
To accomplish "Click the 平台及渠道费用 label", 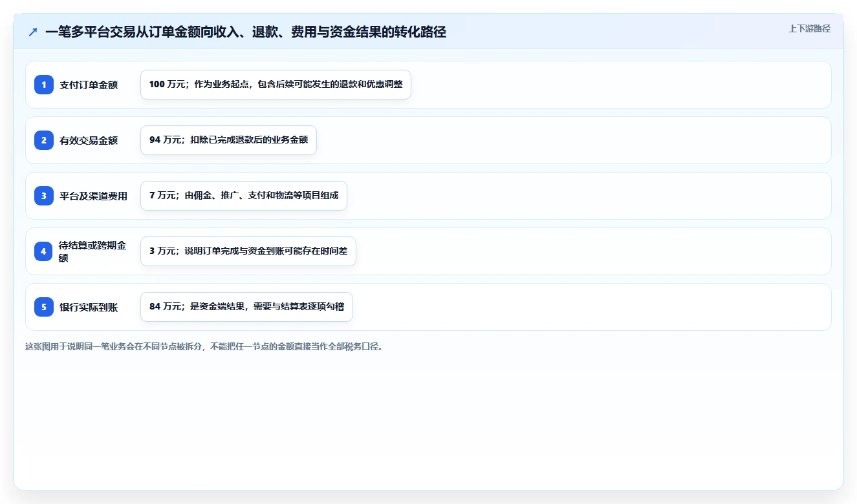I will pos(93,196).
